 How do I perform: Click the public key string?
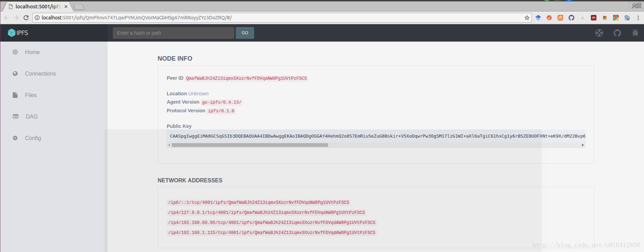377,136
